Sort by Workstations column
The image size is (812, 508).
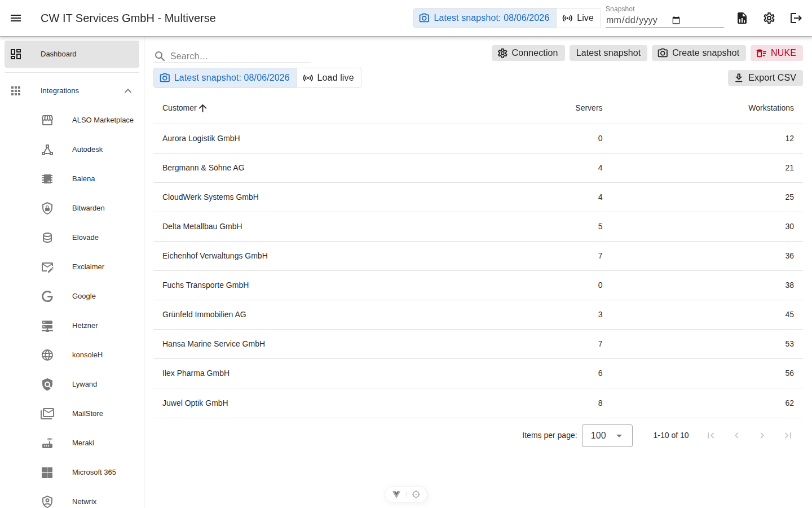(x=771, y=108)
